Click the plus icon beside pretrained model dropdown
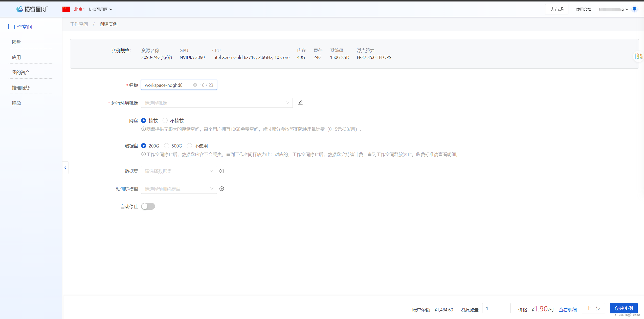 [x=222, y=189]
